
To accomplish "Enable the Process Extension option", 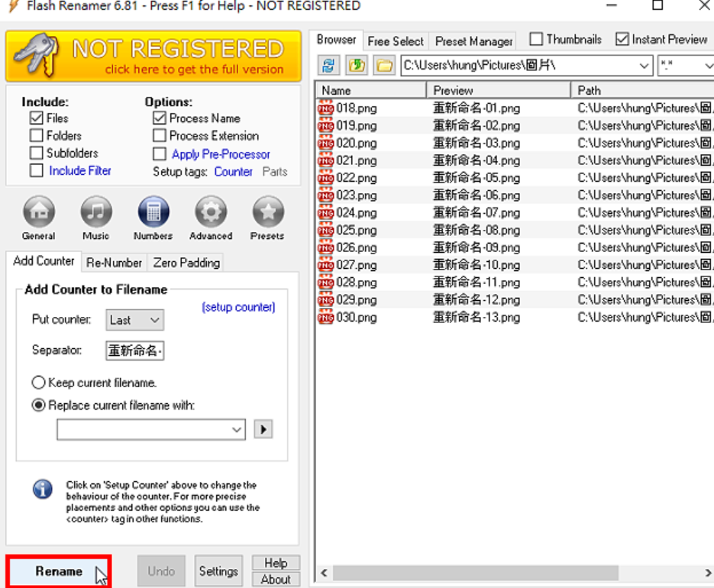I will pos(160,136).
